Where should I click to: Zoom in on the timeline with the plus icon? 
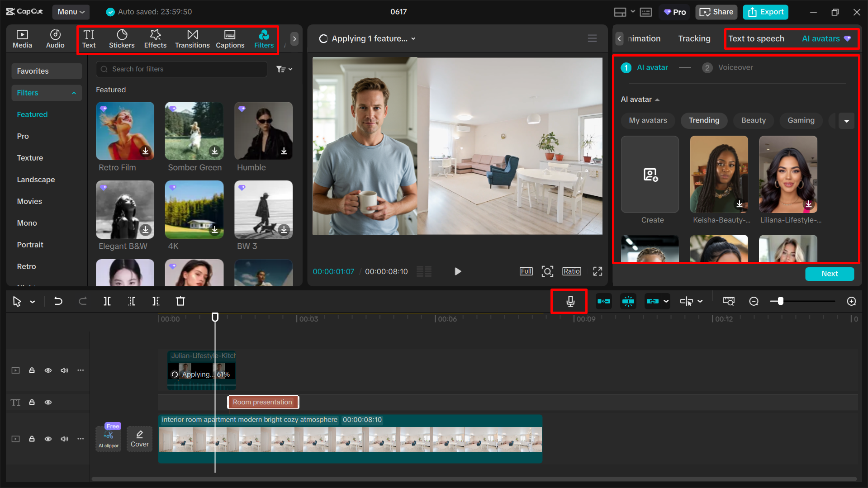pos(851,301)
